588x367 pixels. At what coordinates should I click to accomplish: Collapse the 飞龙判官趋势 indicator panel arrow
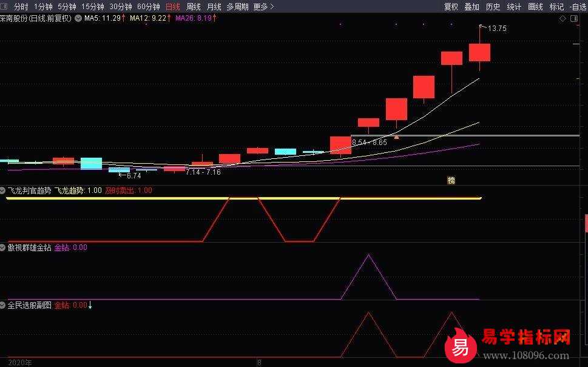click(x=4, y=190)
